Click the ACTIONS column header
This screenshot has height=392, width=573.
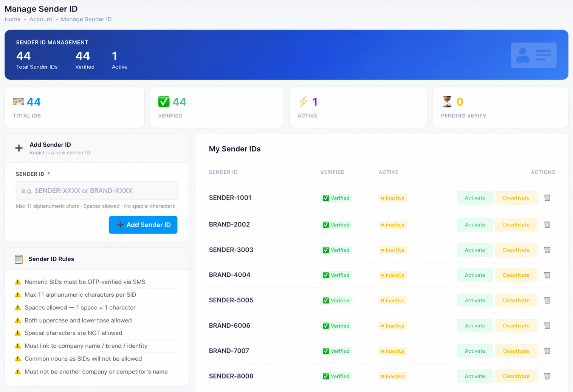click(543, 172)
